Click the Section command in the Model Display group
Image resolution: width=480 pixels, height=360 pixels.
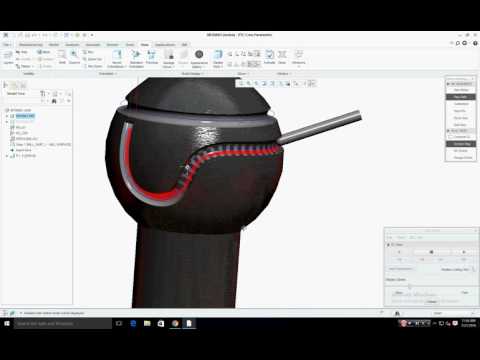pos(183,57)
